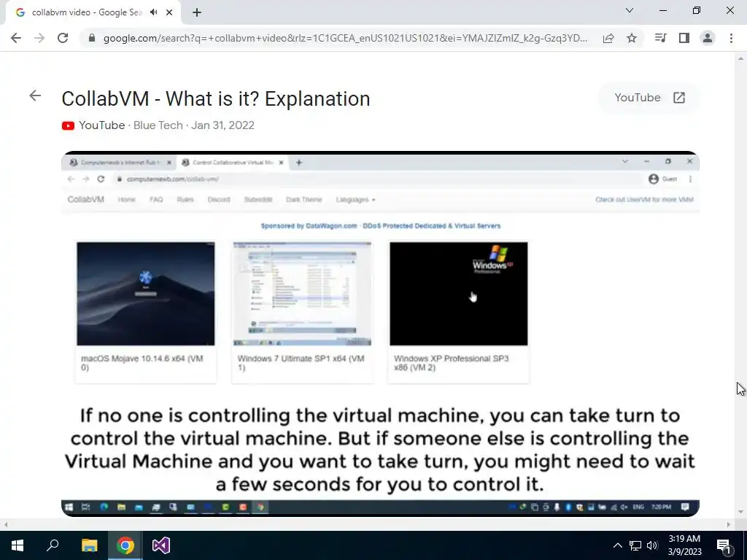Open Chrome's three-dot menu
The width and height of the screenshot is (747, 560).
731,38
